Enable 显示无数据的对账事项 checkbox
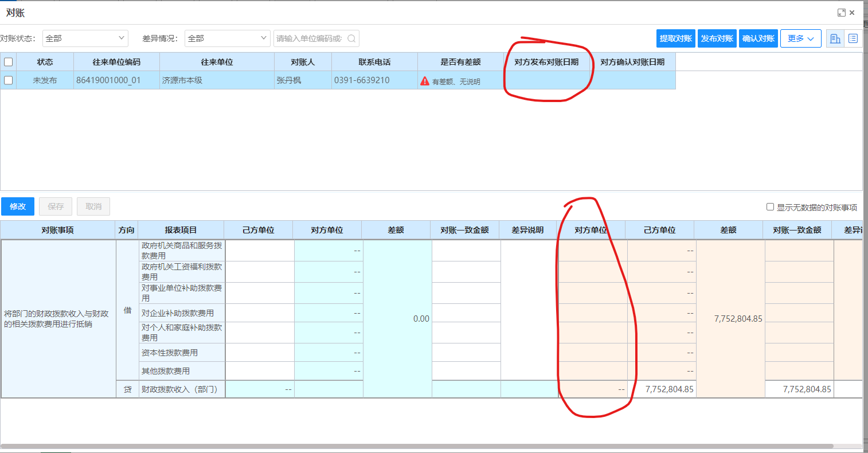The height and width of the screenshot is (453, 868). click(x=771, y=207)
